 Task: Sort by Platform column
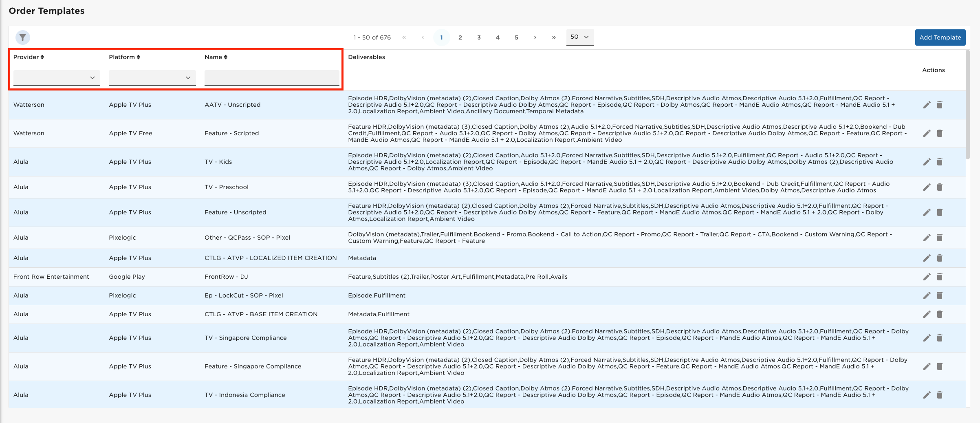tap(124, 57)
